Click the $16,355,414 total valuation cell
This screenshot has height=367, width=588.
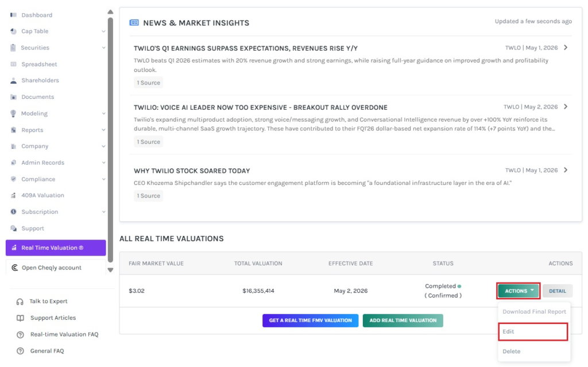258,291
